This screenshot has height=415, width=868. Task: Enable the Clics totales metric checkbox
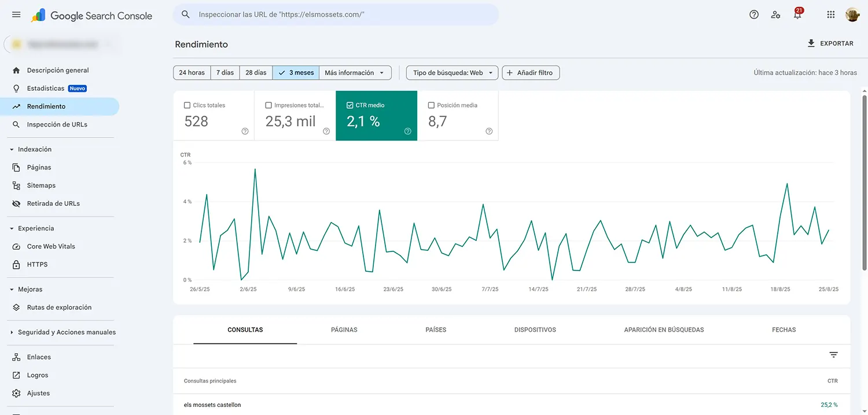point(187,105)
